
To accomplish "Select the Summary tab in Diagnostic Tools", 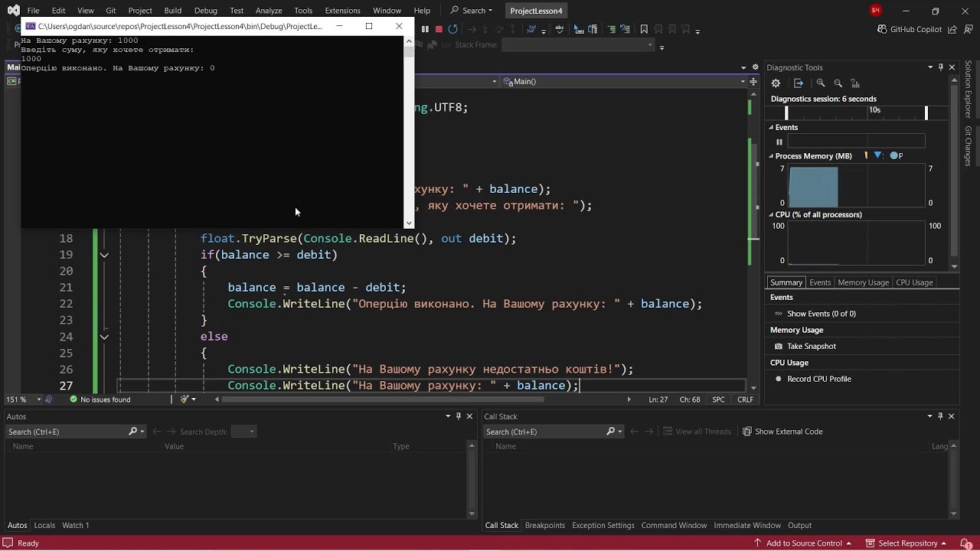I will 786,282.
